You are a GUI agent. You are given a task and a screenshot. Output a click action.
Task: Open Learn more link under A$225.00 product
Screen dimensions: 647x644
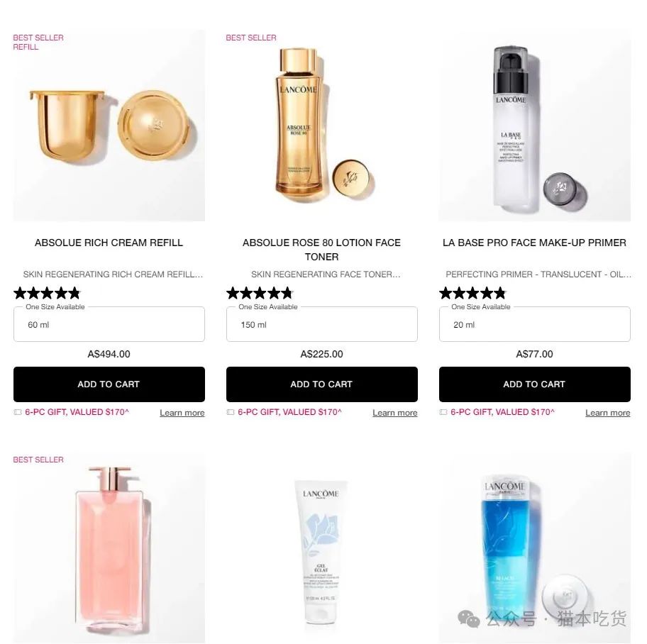pyautogui.click(x=395, y=413)
